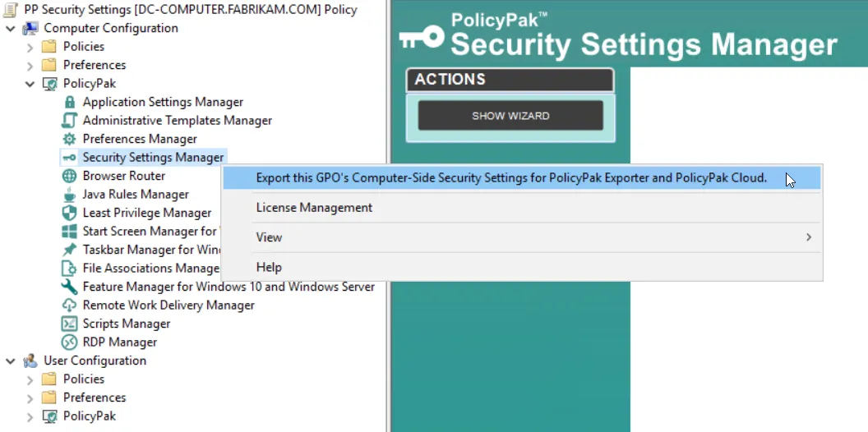This screenshot has height=432, width=868.
Task: Select Scripts Manager tree item
Action: tap(127, 324)
